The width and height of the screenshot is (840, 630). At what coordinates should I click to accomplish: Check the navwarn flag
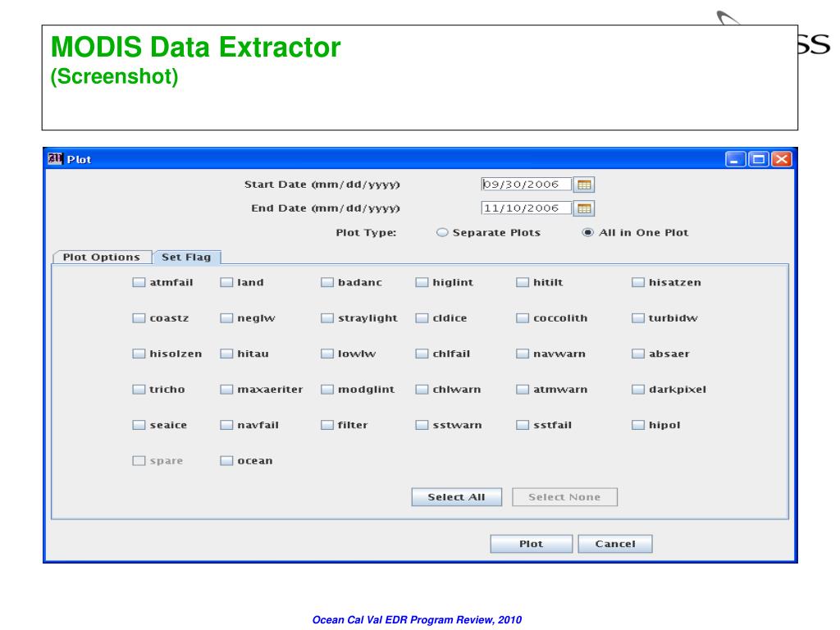[523, 354]
